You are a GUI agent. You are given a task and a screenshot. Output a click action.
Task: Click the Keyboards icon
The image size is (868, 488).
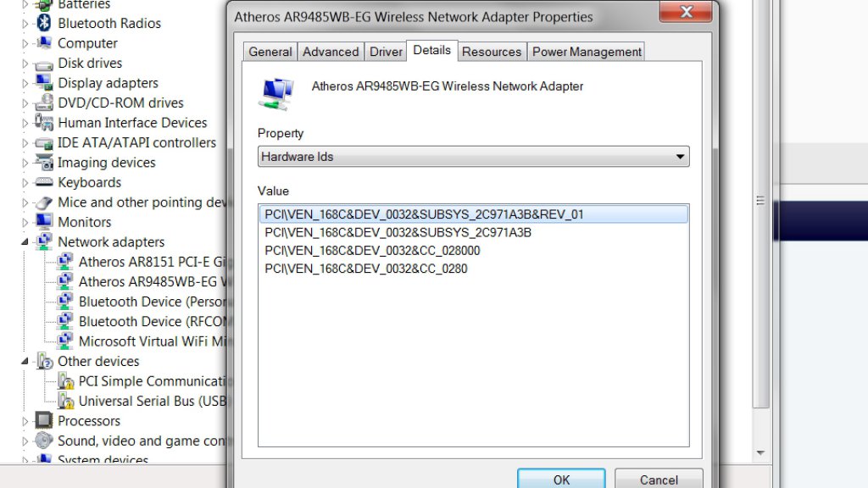tap(44, 182)
